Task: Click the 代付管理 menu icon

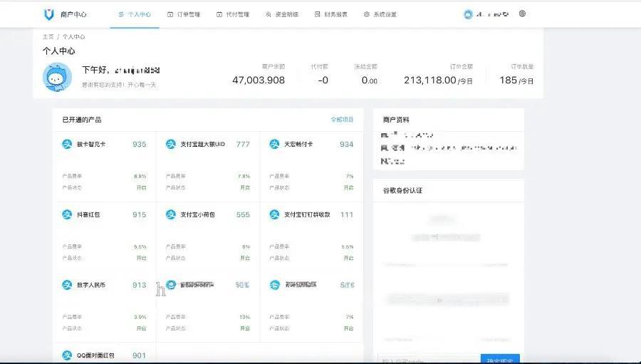Action: (x=219, y=14)
